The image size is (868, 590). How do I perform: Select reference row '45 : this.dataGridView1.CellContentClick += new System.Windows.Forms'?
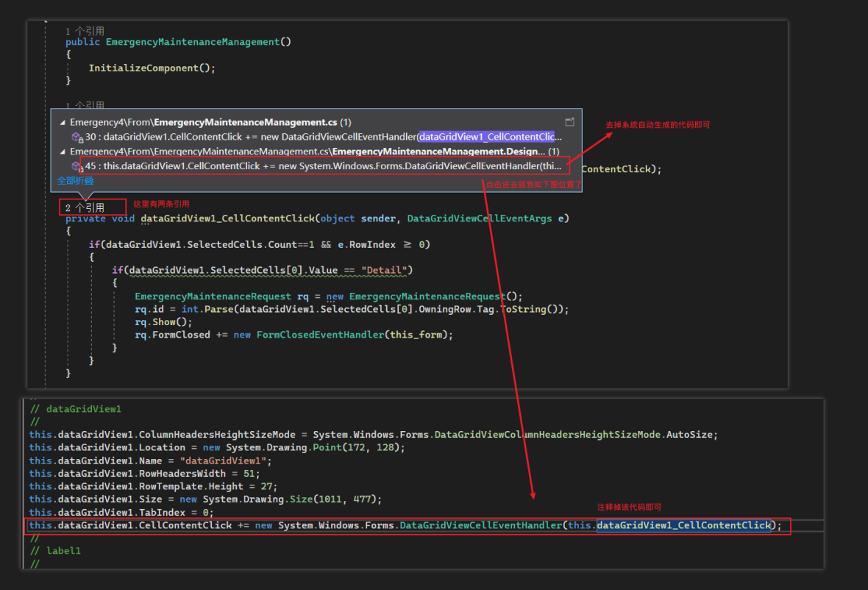pos(316,166)
